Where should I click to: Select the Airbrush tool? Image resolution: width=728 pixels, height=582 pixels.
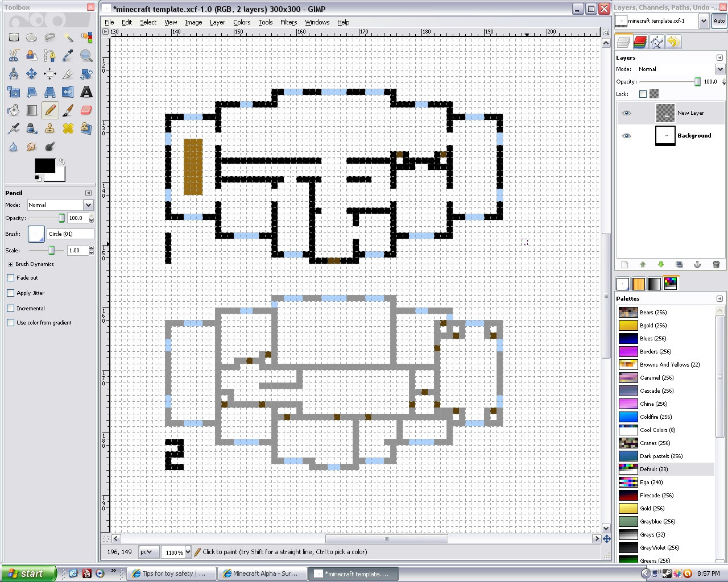14,128
